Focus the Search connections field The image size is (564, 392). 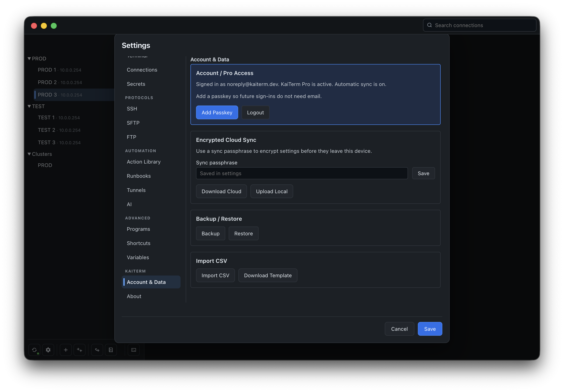click(479, 25)
